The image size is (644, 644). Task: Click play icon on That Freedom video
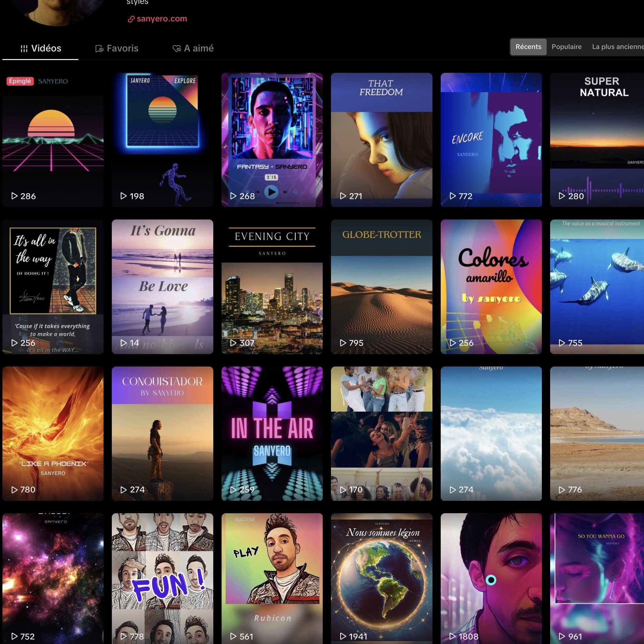(343, 196)
